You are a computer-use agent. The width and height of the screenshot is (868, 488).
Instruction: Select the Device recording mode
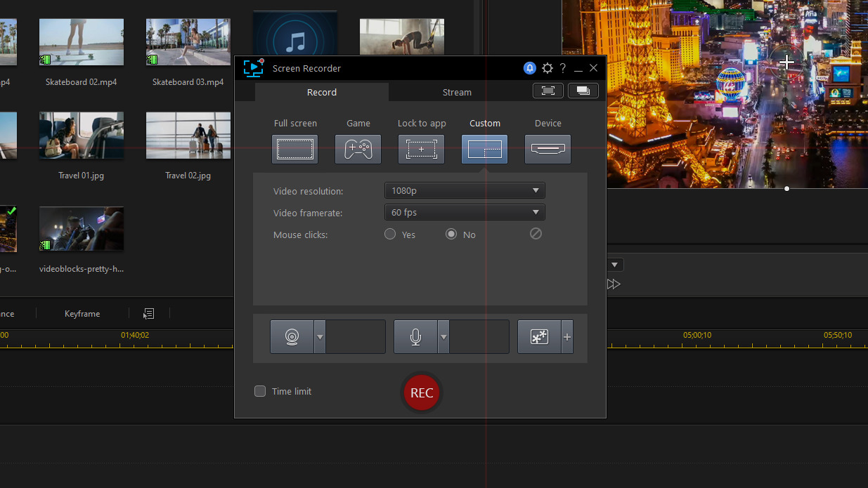pos(548,149)
